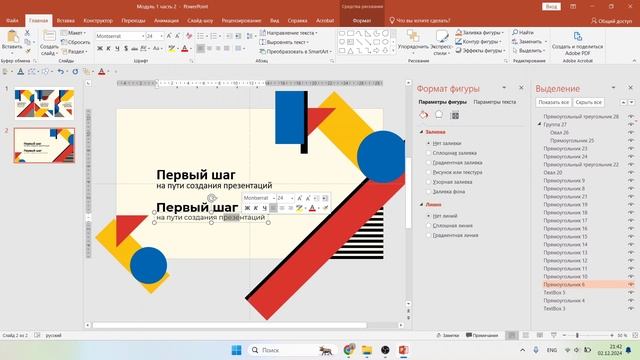Open 'Эффекты фигуры' shape effects dropdown
This screenshot has width=640, height=360.
click(x=480, y=51)
